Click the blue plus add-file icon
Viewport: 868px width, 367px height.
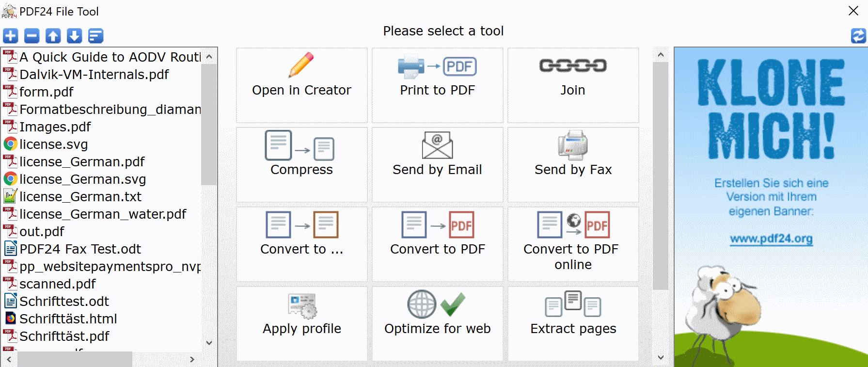[11, 35]
